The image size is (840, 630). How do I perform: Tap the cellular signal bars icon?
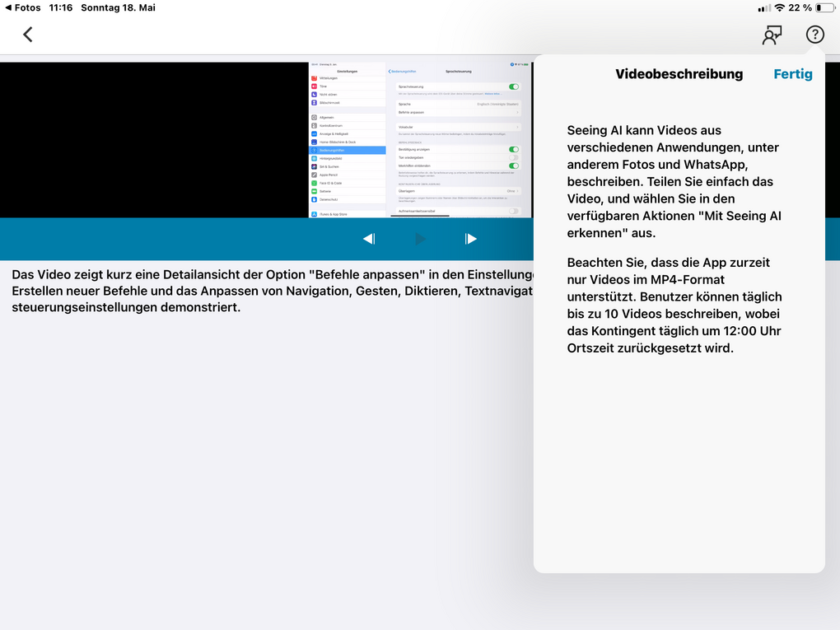pos(764,7)
